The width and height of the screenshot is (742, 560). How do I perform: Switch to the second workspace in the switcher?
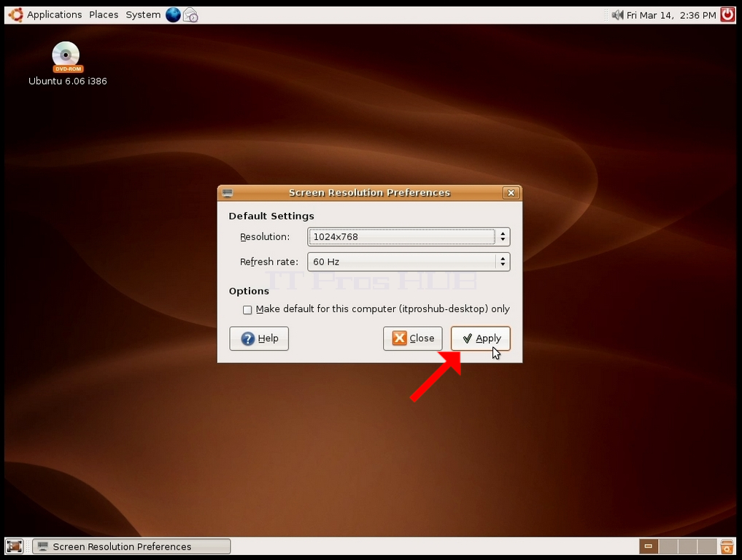click(668, 546)
